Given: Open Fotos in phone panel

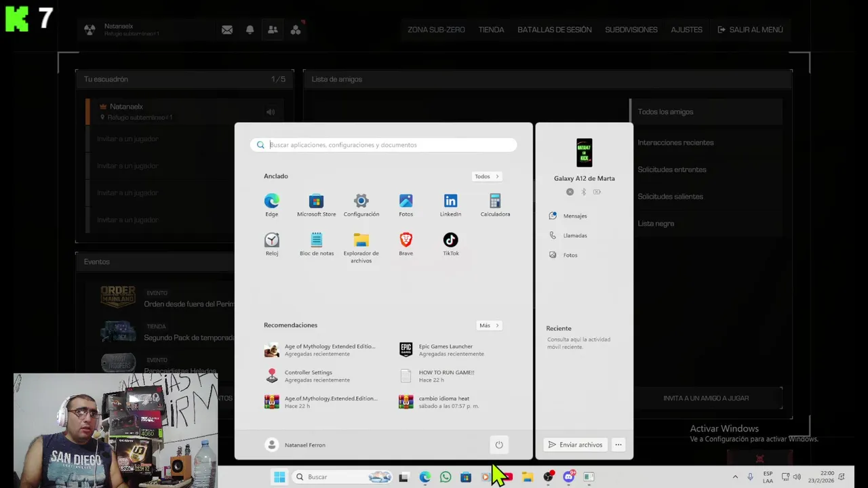Looking at the screenshot, I should coord(564,255).
